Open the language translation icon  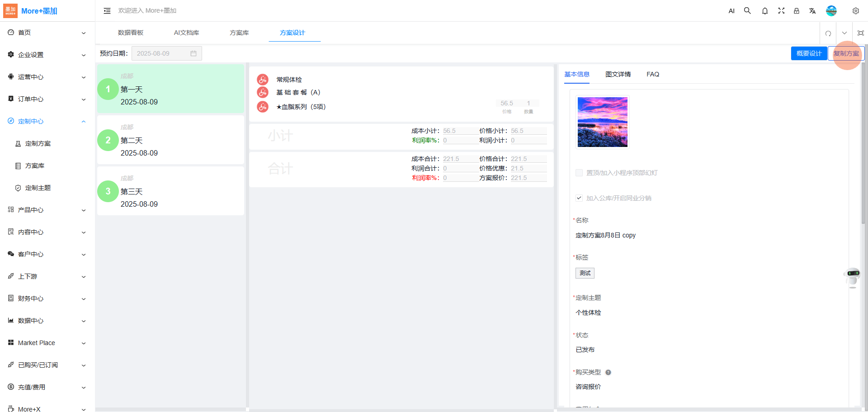812,11
